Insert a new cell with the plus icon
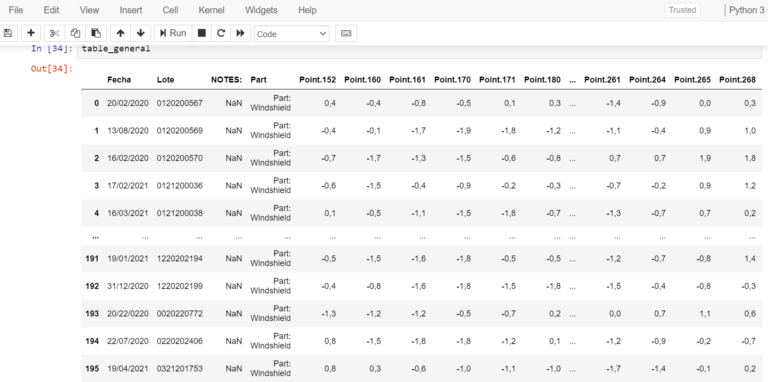 [31, 33]
